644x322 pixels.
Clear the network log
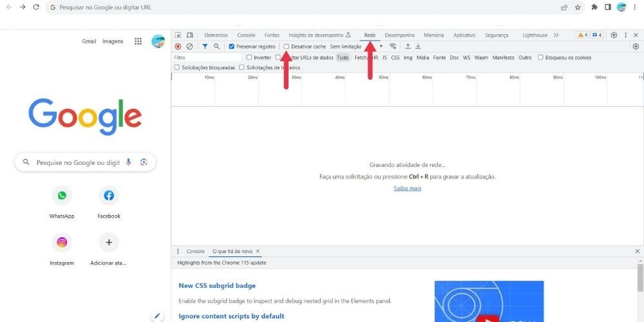point(189,46)
